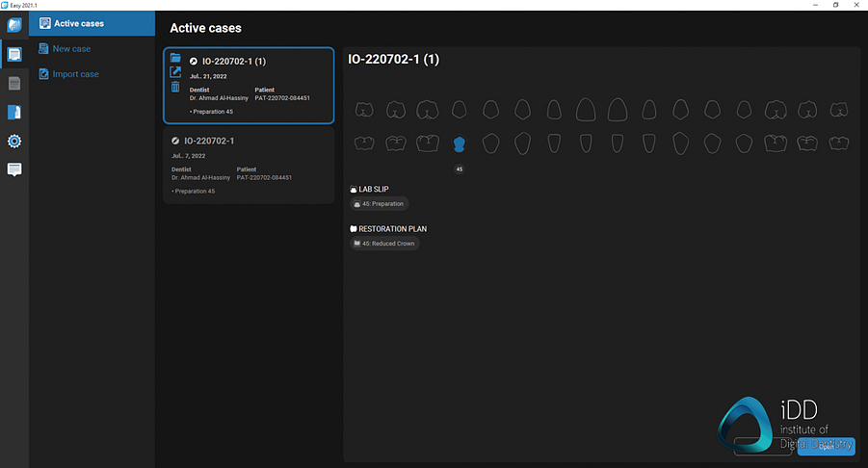Viewport: 868px width, 468px height.
Task: Open the cases section in the left sidebar
Action: (14, 54)
